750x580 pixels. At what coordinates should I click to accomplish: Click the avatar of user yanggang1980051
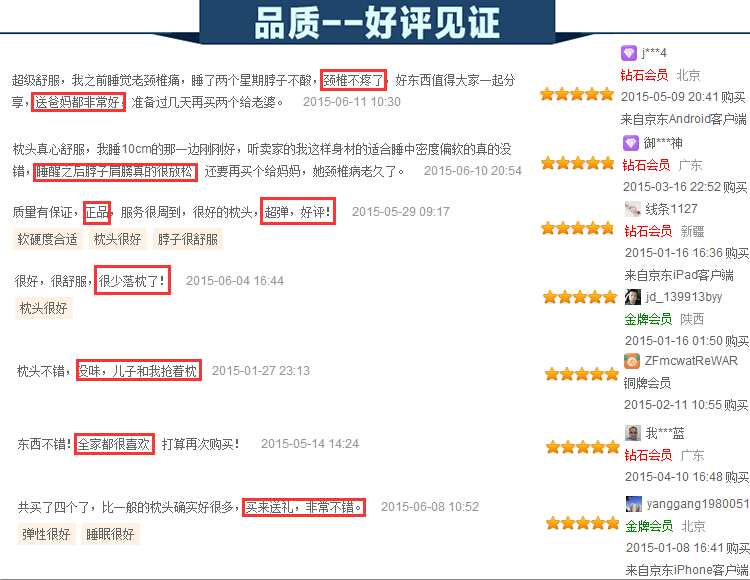click(633, 504)
